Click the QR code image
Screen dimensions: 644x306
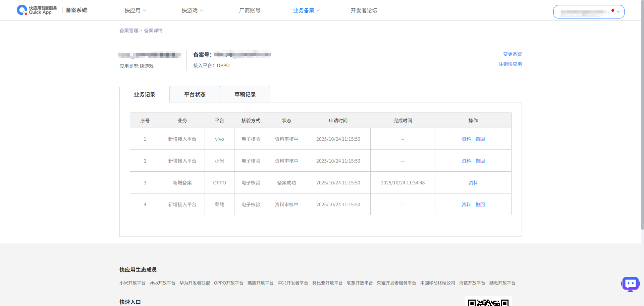pyautogui.click(x=488, y=302)
